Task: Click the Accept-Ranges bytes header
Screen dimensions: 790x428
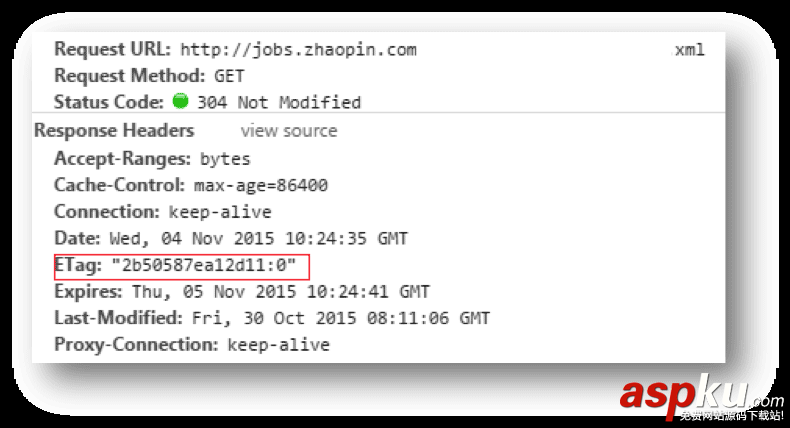Action: click(x=152, y=158)
